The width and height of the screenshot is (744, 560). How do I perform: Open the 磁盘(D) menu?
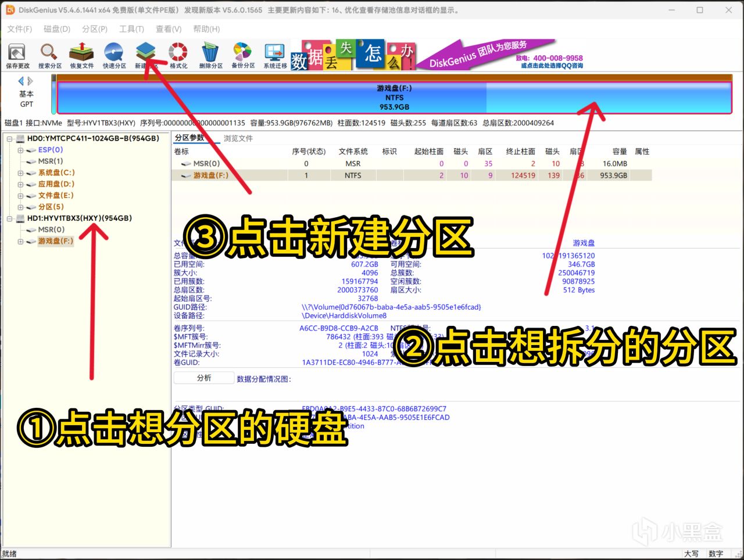point(57,29)
